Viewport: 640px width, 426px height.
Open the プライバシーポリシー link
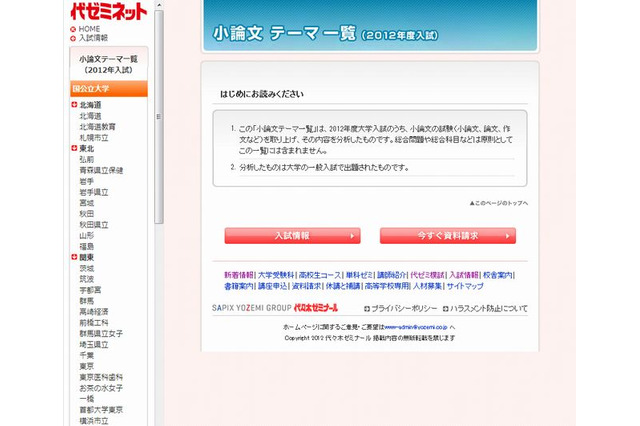pos(404,309)
